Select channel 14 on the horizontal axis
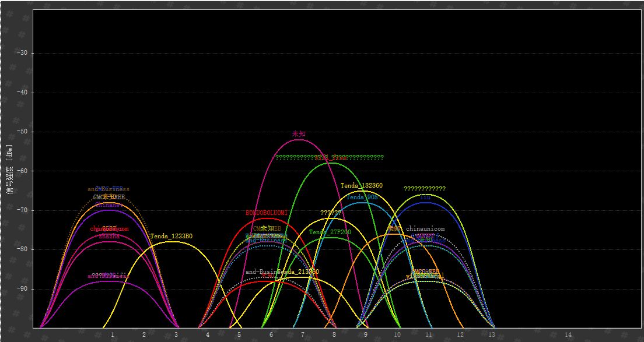The image size is (644, 342). 568,335
